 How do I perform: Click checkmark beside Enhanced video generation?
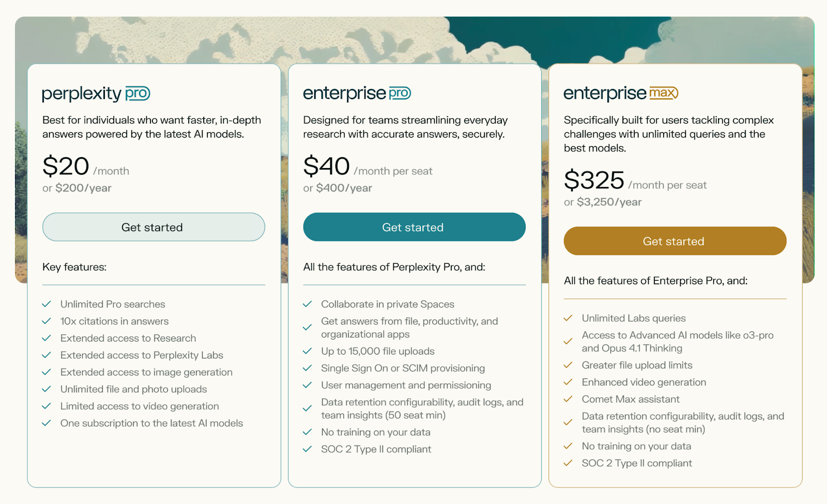point(568,382)
